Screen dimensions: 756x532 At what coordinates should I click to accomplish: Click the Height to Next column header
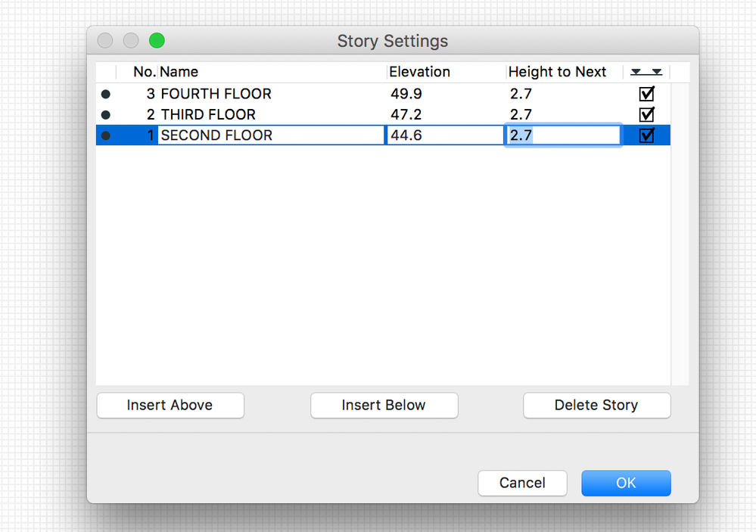click(557, 72)
